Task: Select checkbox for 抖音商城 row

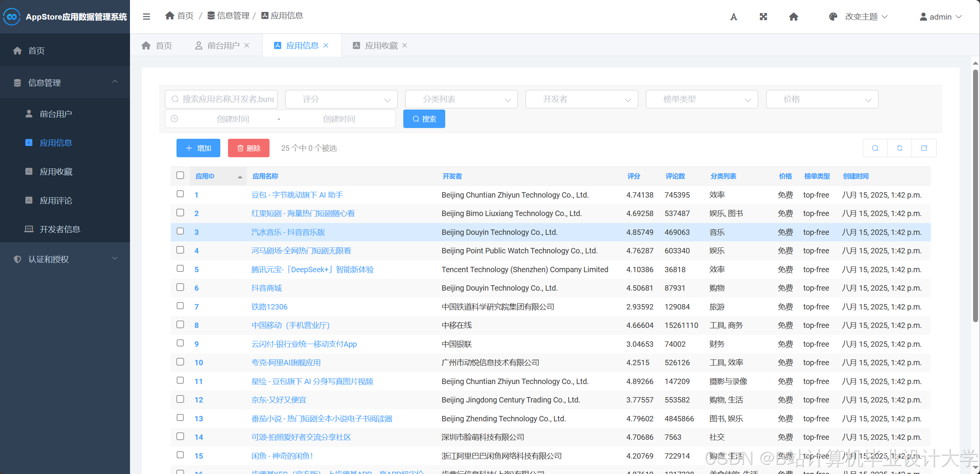Action: pos(180,287)
